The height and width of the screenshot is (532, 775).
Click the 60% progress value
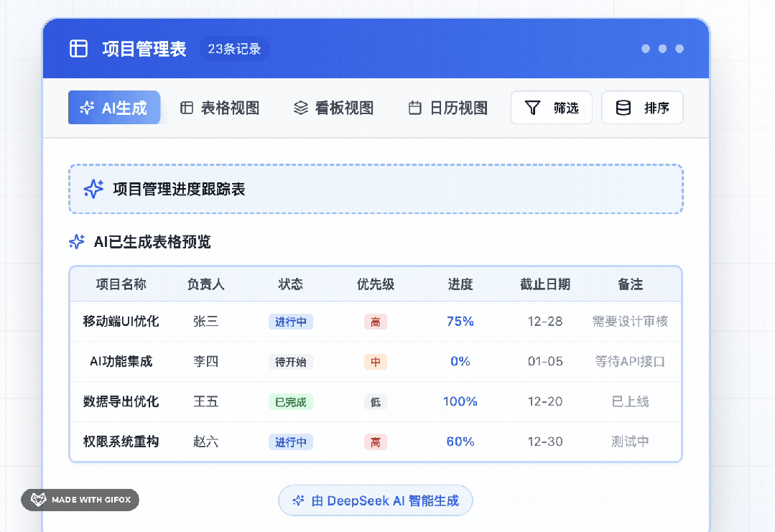460,441
